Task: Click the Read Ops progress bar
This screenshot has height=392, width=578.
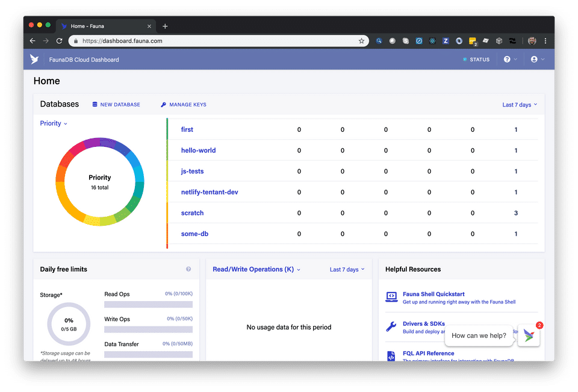Action: (x=148, y=304)
